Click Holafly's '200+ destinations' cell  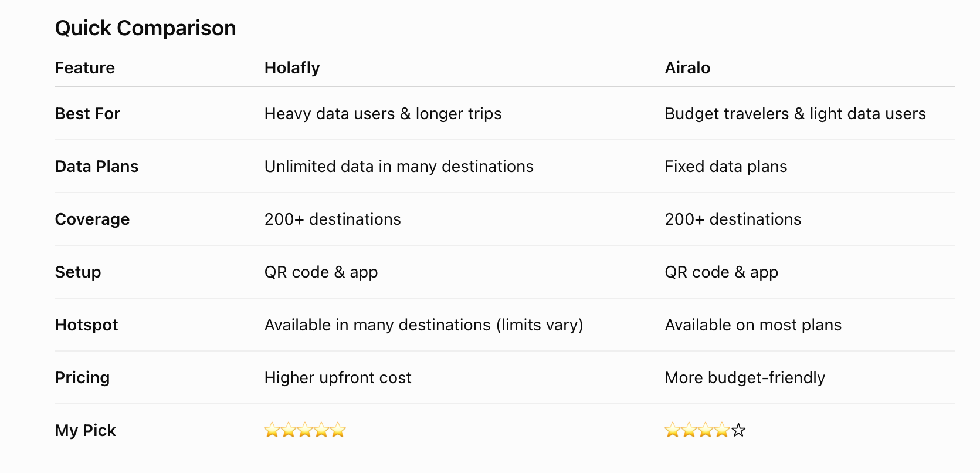(x=333, y=219)
